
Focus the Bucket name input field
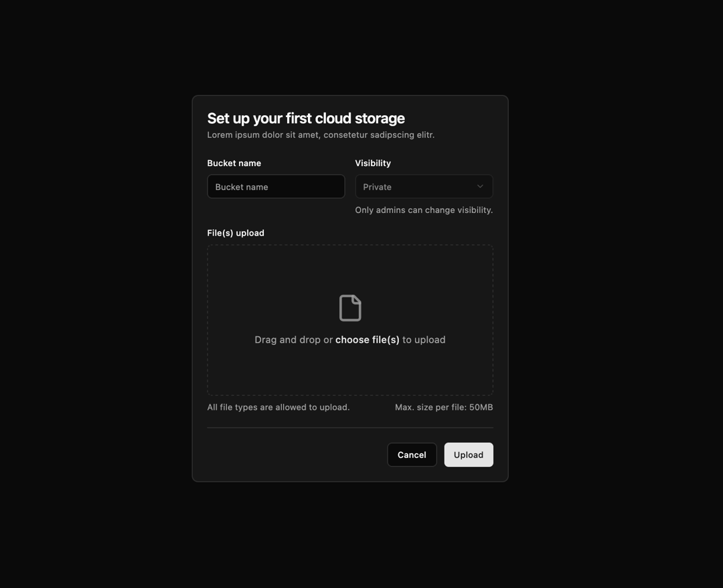pyautogui.click(x=276, y=186)
